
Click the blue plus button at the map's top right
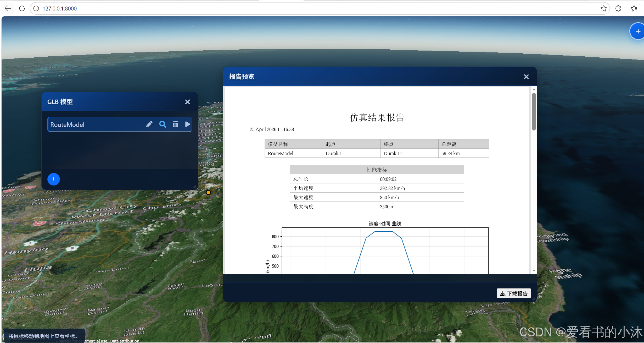click(x=638, y=31)
